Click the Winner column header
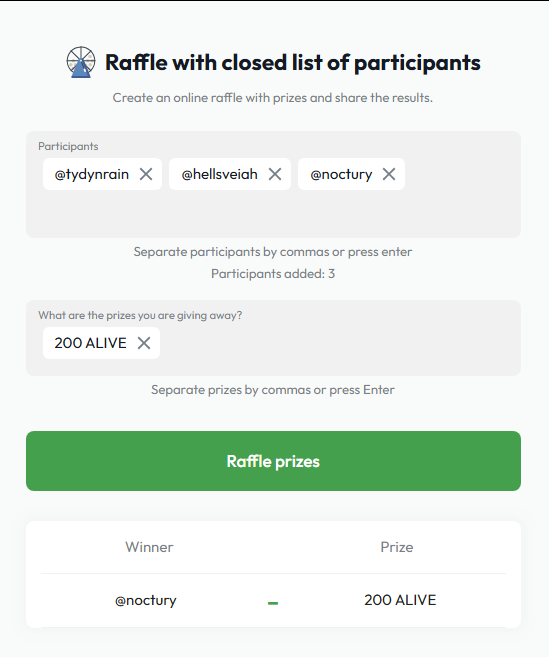 (149, 547)
